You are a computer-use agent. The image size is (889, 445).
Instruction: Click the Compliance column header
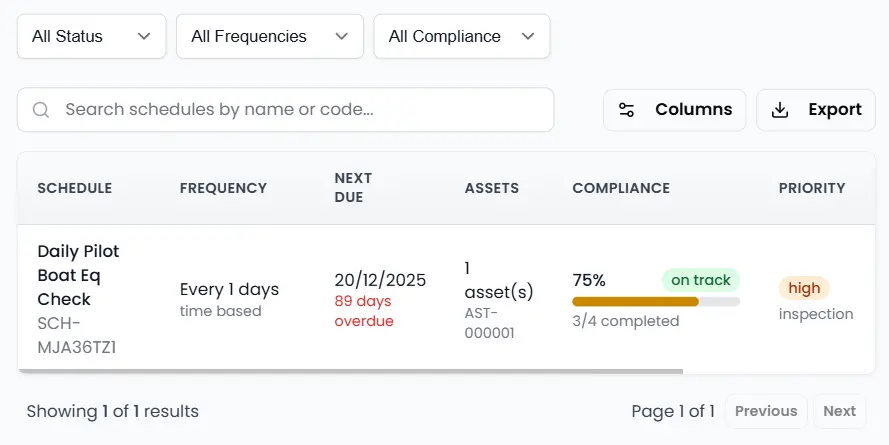pyautogui.click(x=621, y=188)
